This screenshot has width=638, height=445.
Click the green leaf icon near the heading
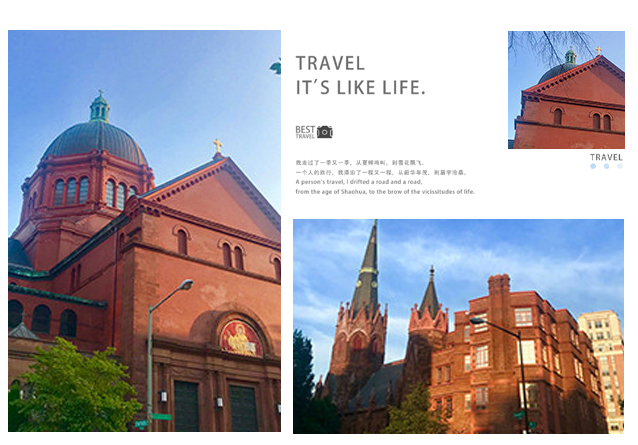(x=276, y=67)
